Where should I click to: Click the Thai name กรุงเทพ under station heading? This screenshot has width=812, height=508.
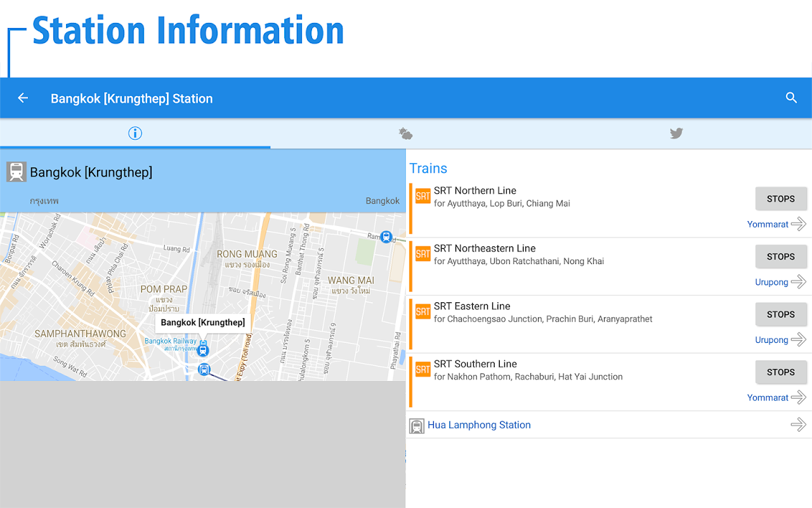44,201
